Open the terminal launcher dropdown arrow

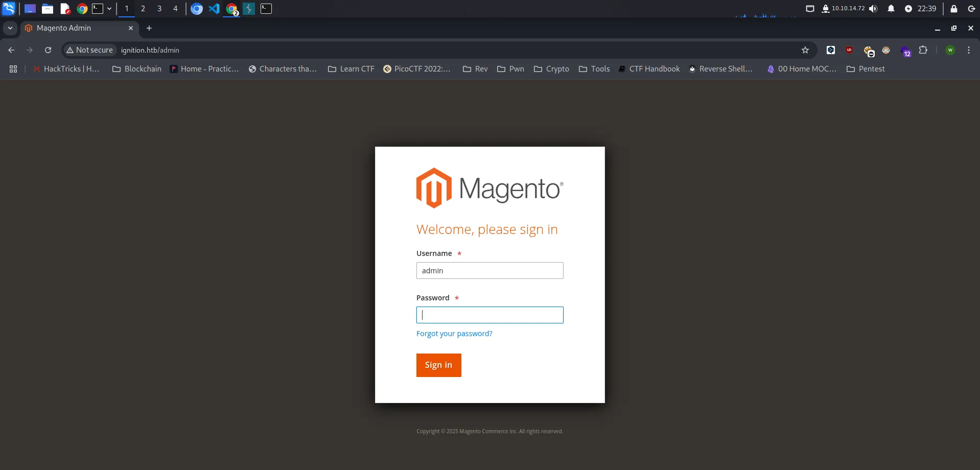click(x=109, y=9)
